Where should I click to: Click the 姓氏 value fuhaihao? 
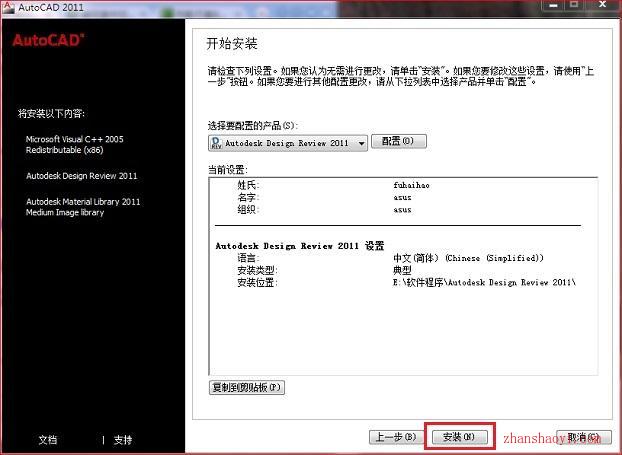pos(411,185)
